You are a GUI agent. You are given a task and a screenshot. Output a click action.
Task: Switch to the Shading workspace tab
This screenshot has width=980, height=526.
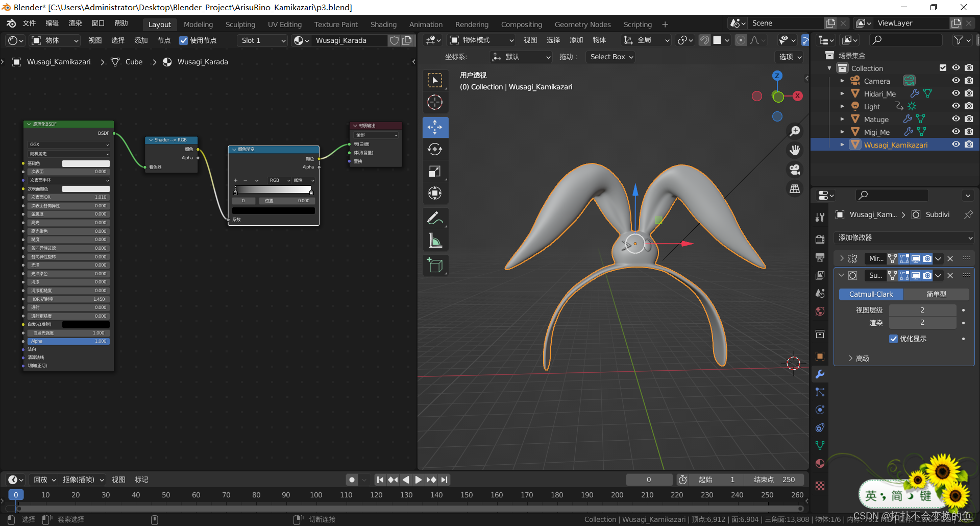383,25
